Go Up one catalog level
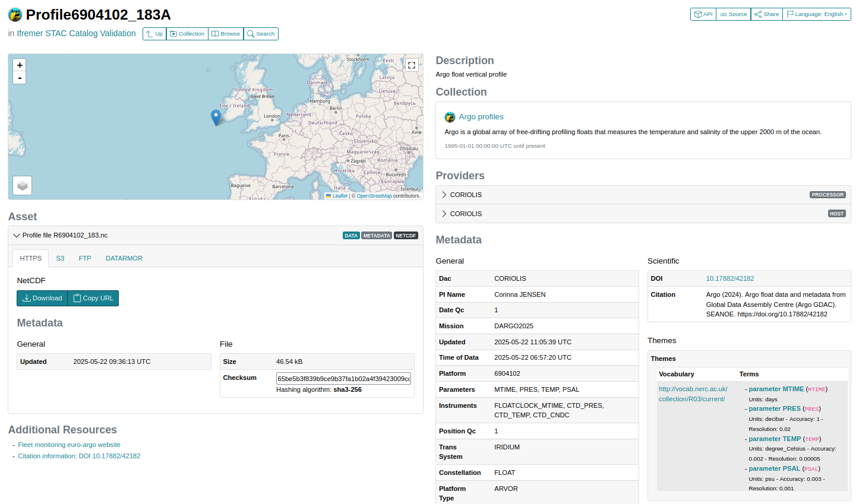Viewport: 856px width, 504px height. click(x=154, y=34)
